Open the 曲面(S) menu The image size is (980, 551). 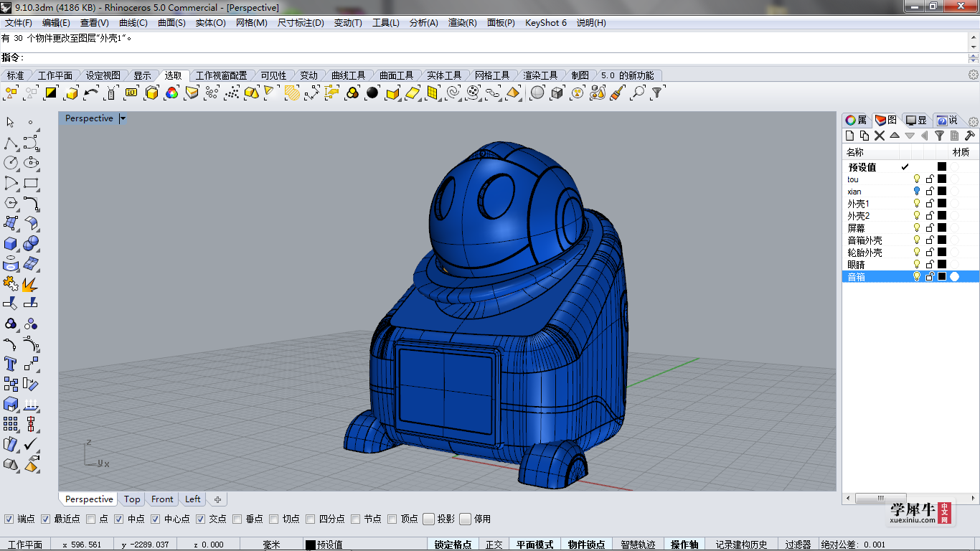(x=171, y=22)
